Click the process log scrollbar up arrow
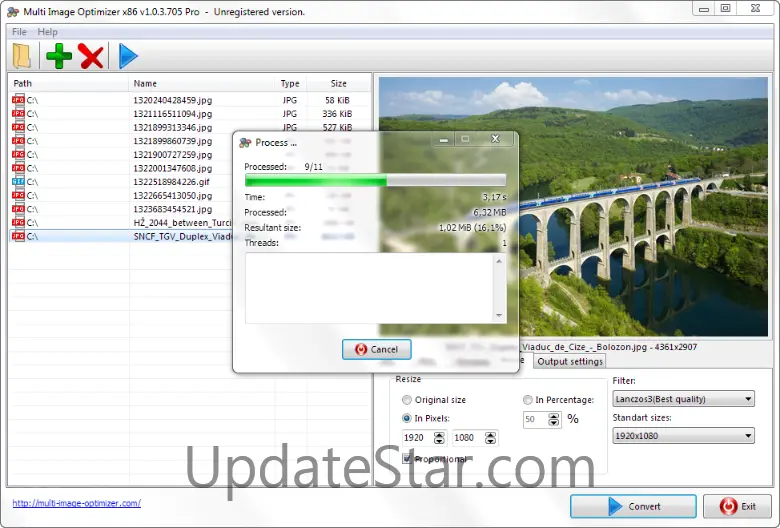This screenshot has width=780, height=528. (499, 261)
